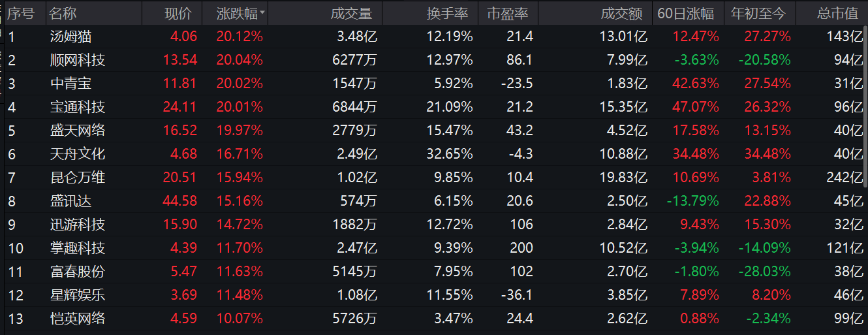The width and height of the screenshot is (868, 335).
Task: Click the 序号 column header
Action: (20, 13)
